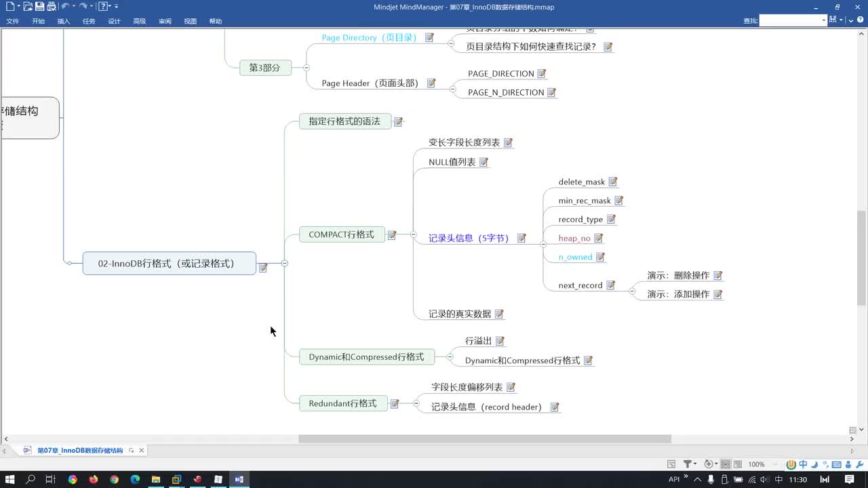Open the 视图 ribbon tab
The image size is (868, 488).
[191, 21]
